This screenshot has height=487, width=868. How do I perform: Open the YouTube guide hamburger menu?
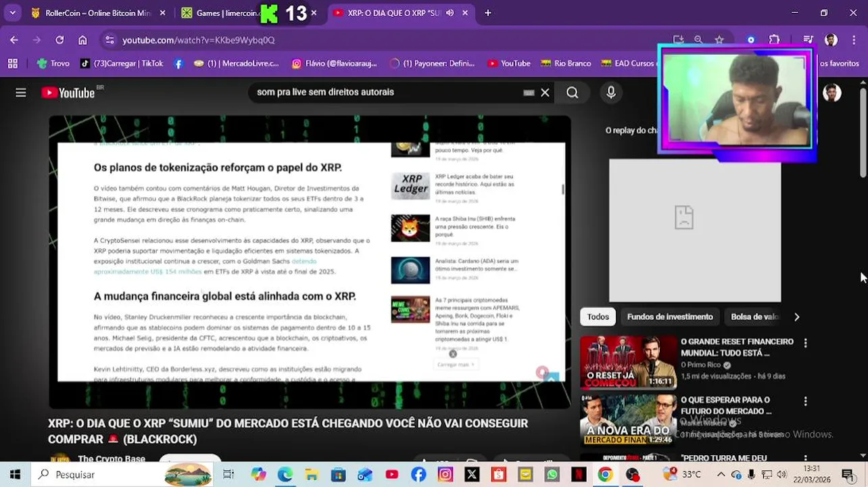tap(21, 93)
